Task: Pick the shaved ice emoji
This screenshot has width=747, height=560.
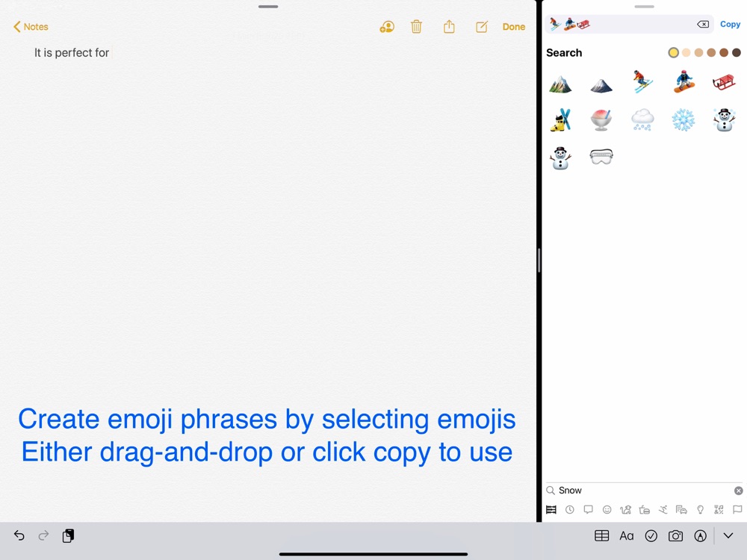Action: tap(601, 119)
